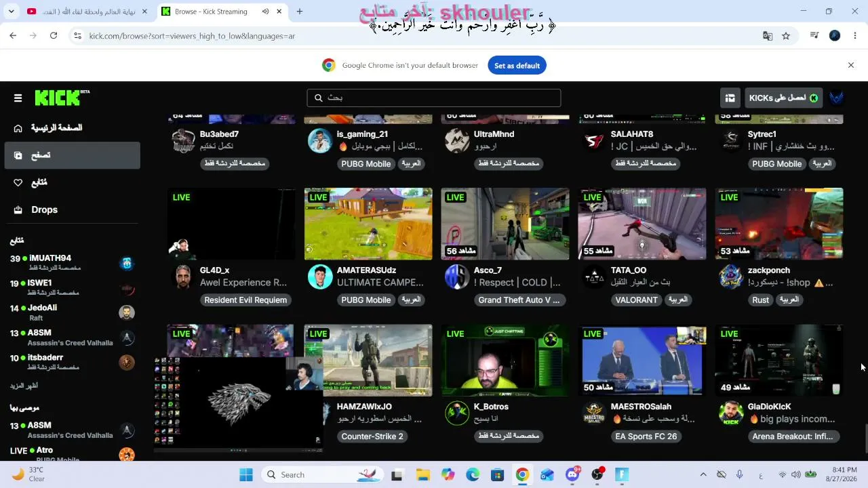
Task: Open site information icon in address bar
Action: 77,36
